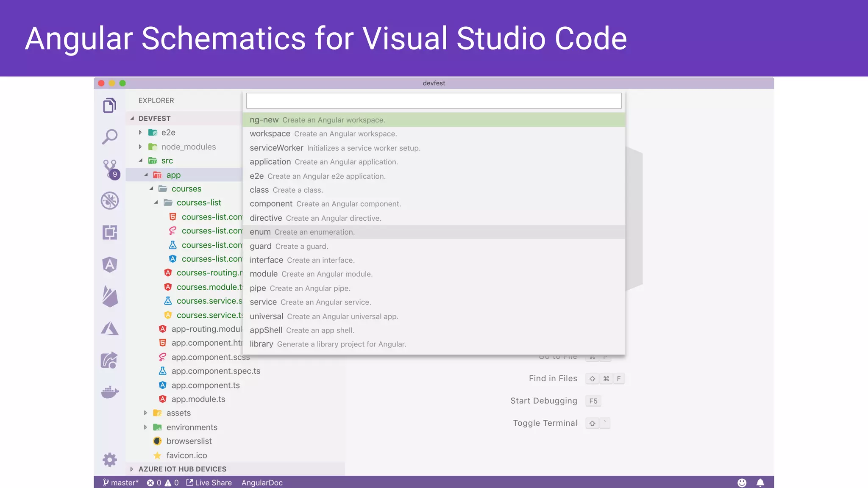The height and width of the screenshot is (488, 868).
Task: Select the library schematic
Action: pyautogui.click(x=434, y=344)
